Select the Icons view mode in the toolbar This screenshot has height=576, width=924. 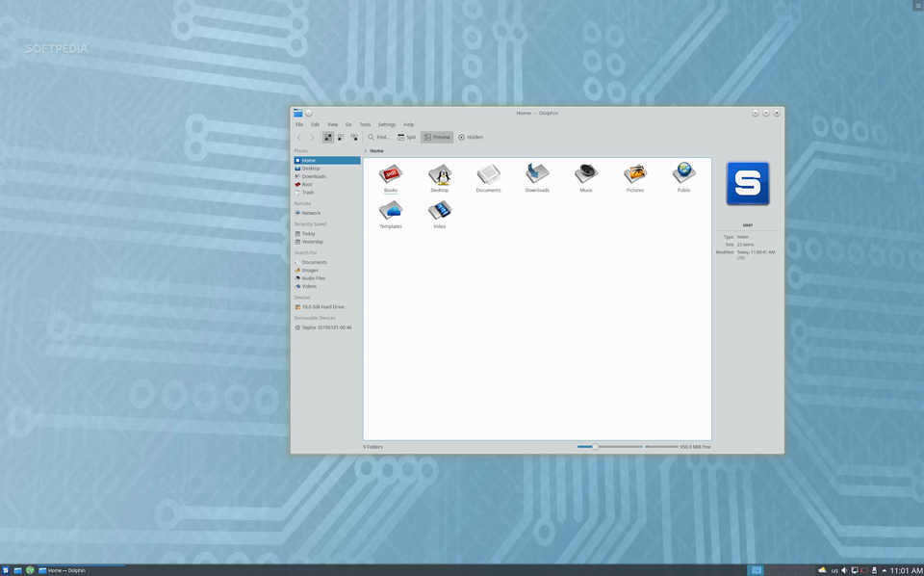[x=327, y=137]
